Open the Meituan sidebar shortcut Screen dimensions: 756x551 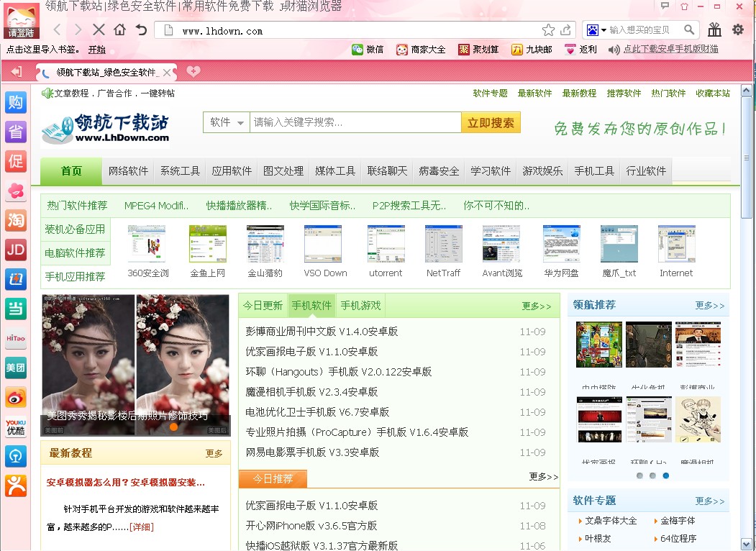pyautogui.click(x=16, y=368)
